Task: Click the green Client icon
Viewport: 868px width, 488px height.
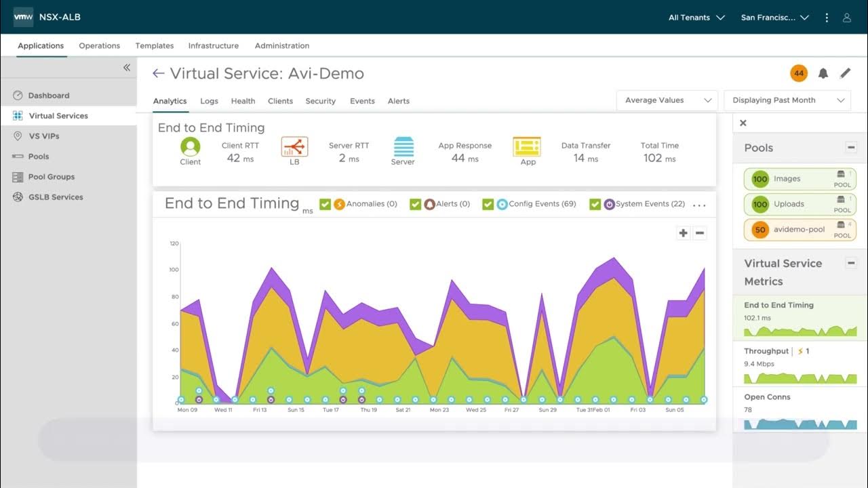Action: [191, 146]
